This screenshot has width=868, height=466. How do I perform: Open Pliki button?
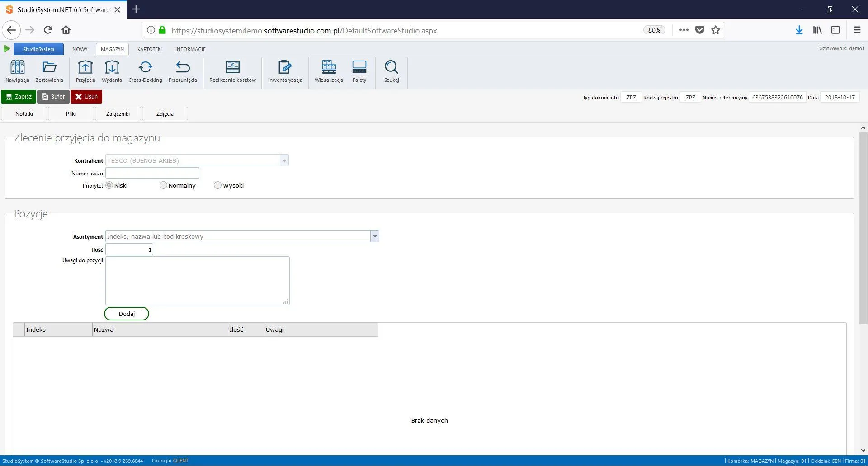pos(71,113)
